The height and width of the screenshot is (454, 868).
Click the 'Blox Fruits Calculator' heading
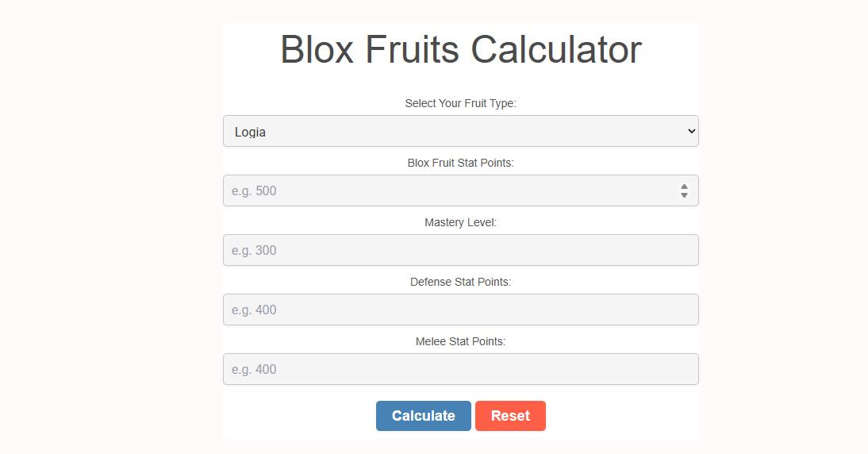pos(460,49)
